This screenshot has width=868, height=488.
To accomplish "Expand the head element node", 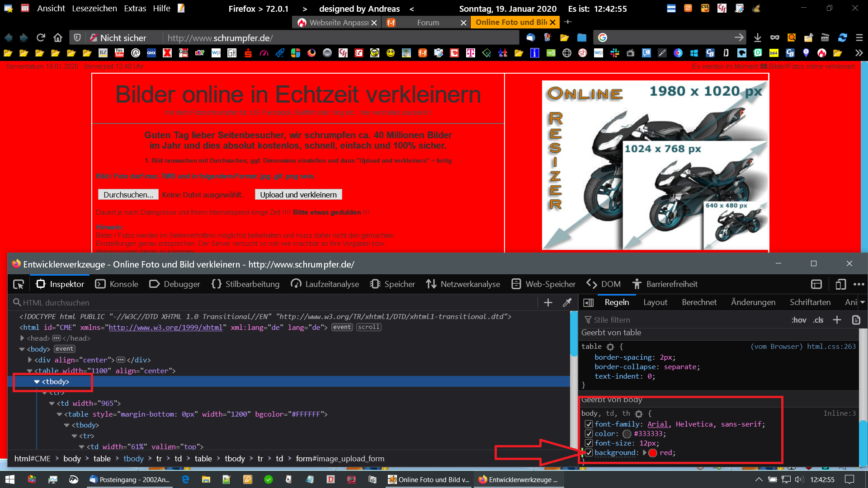I will coord(22,338).
